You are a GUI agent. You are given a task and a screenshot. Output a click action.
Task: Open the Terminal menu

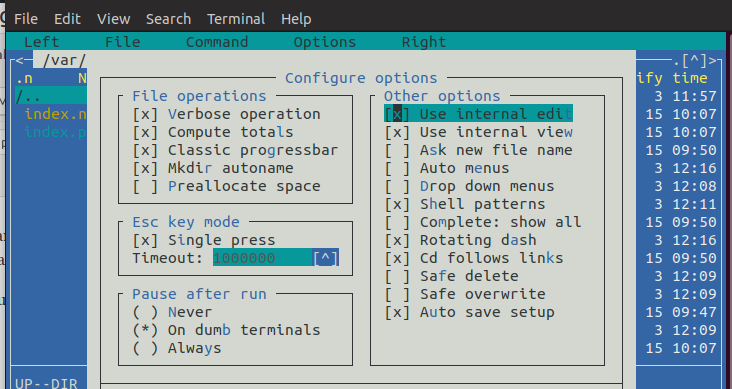(236, 19)
